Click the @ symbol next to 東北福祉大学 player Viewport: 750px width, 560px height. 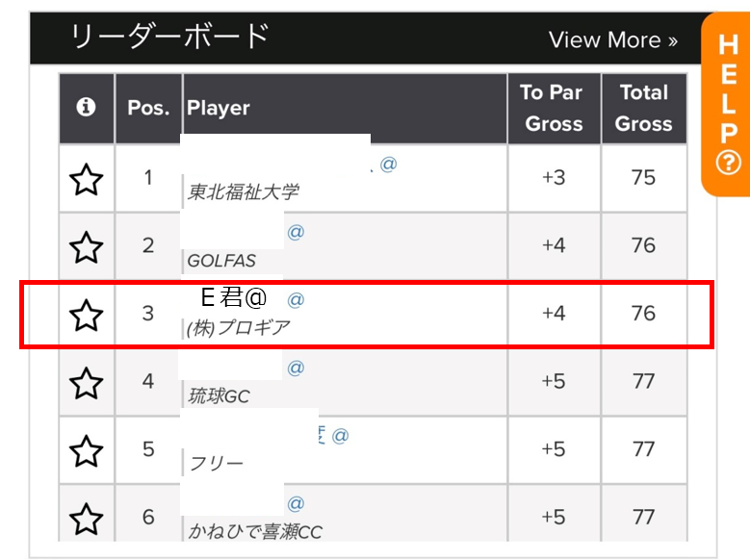click(x=388, y=164)
